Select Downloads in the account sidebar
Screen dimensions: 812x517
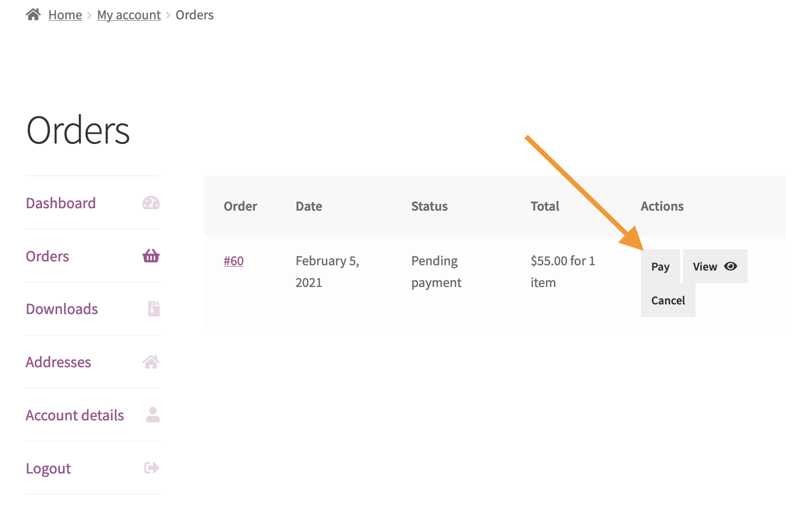(x=62, y=309)
